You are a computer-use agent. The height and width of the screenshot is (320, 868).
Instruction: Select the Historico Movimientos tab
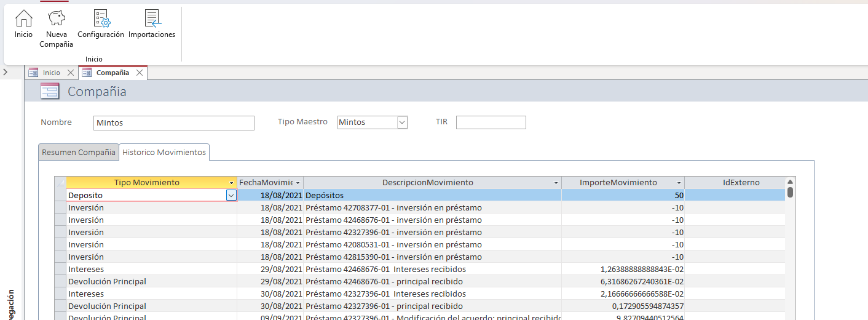click(164, 152)
